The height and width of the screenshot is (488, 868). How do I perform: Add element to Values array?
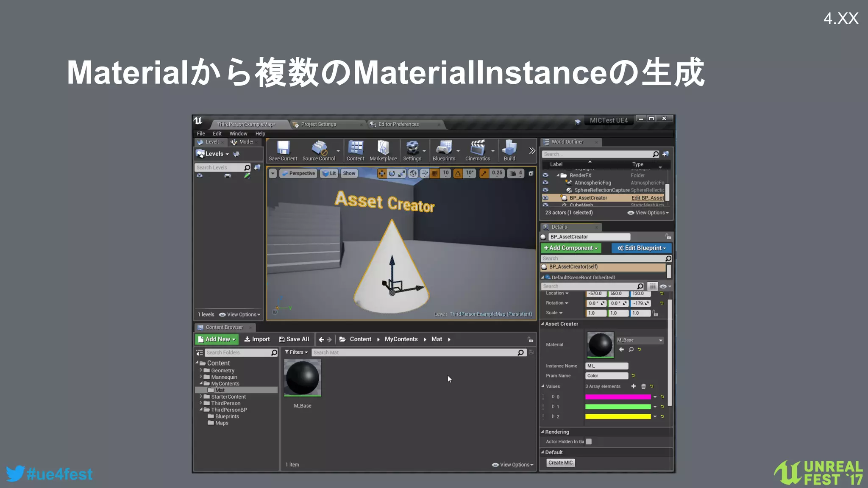633,386
